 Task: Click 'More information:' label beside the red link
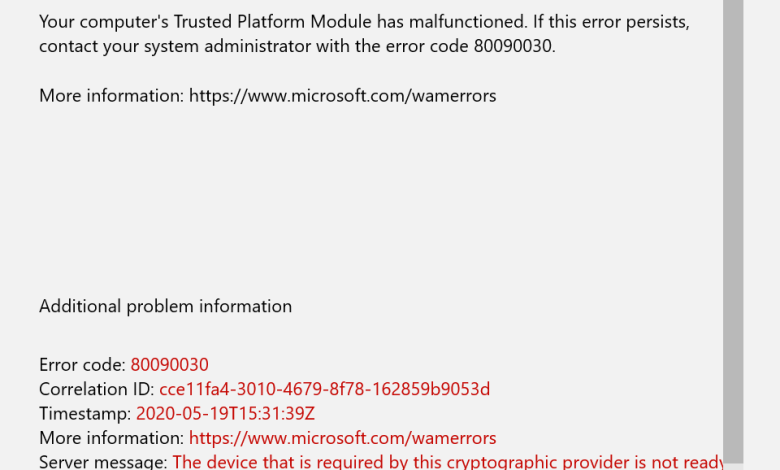point(112,438)
